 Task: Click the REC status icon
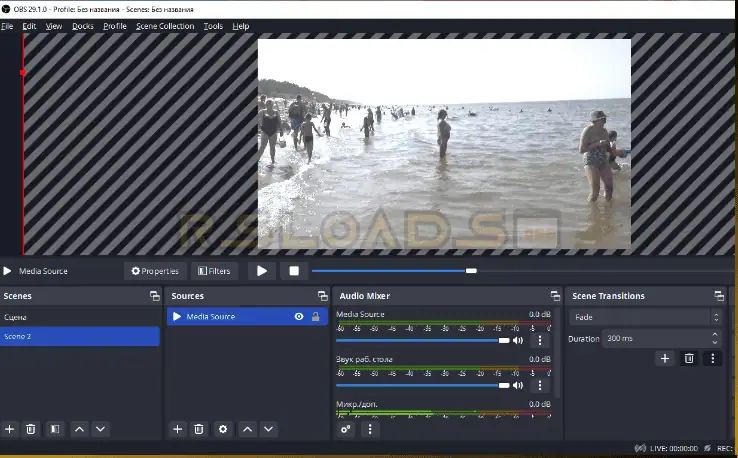pos(707,449)
